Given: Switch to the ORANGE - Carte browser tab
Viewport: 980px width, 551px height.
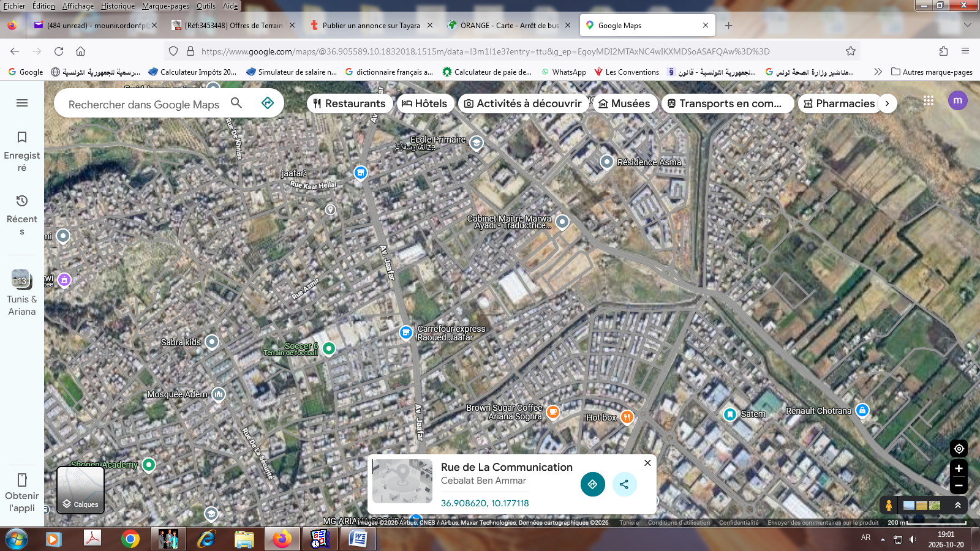Looking at the screenshot, I should pos(508,25).
